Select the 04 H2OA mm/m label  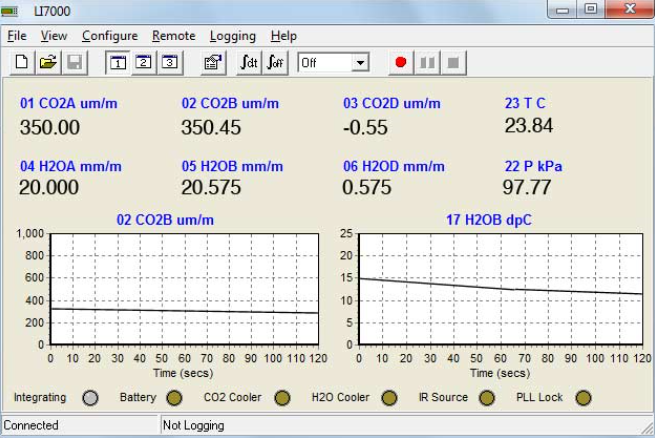[x=71, y=166]
